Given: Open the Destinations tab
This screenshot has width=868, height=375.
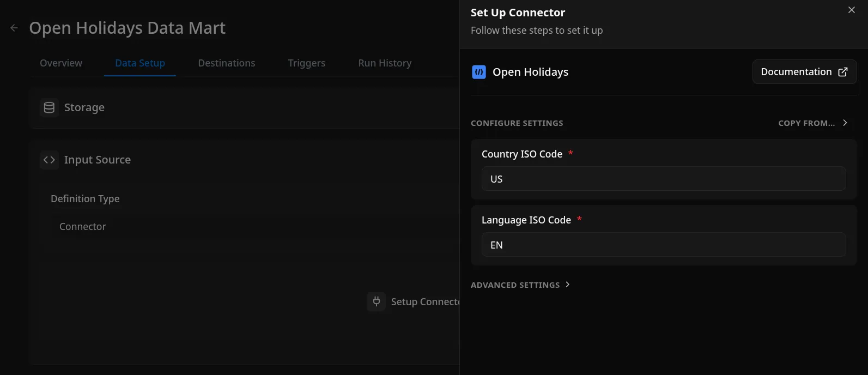Looking at the screenshot, I should 227,63.
